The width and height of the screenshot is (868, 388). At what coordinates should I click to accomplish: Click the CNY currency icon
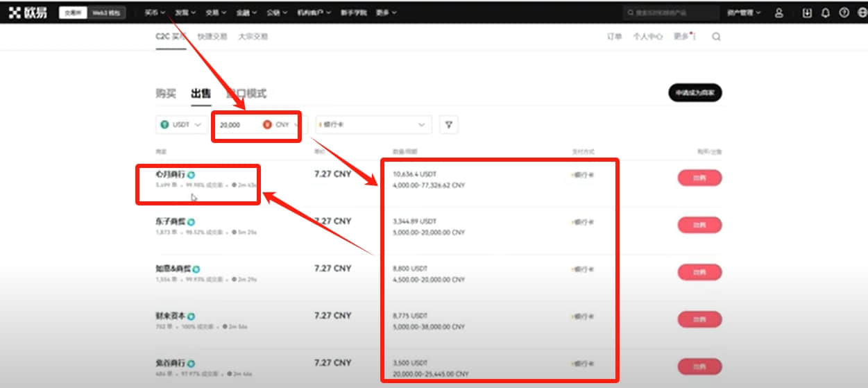click(267, 125)
